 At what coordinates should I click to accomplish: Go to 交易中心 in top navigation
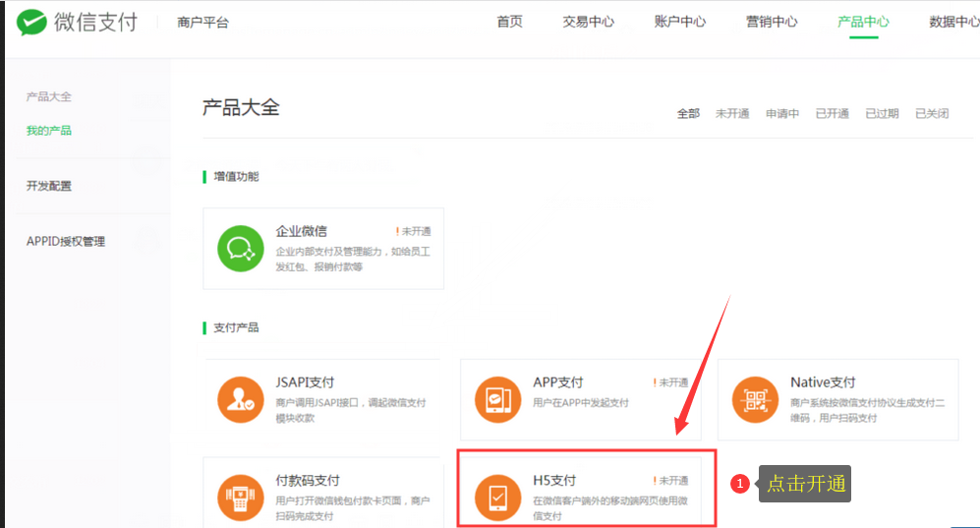coord(588,22)
